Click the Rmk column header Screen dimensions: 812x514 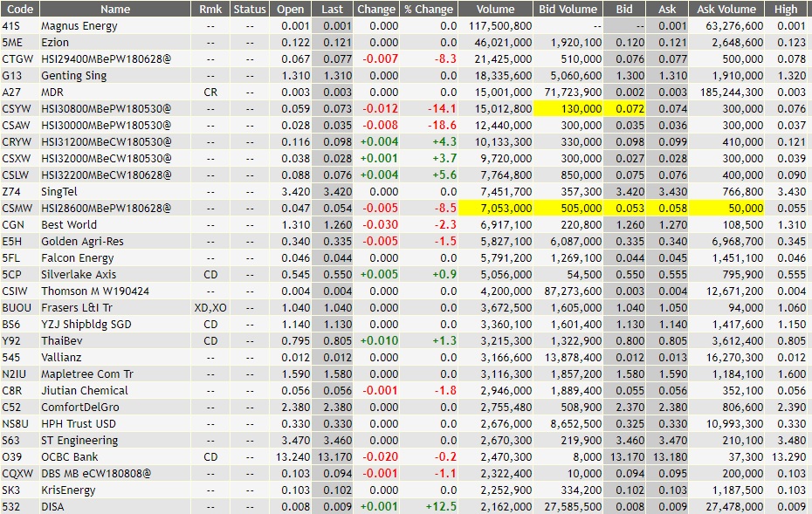click(x=209, y=10)
